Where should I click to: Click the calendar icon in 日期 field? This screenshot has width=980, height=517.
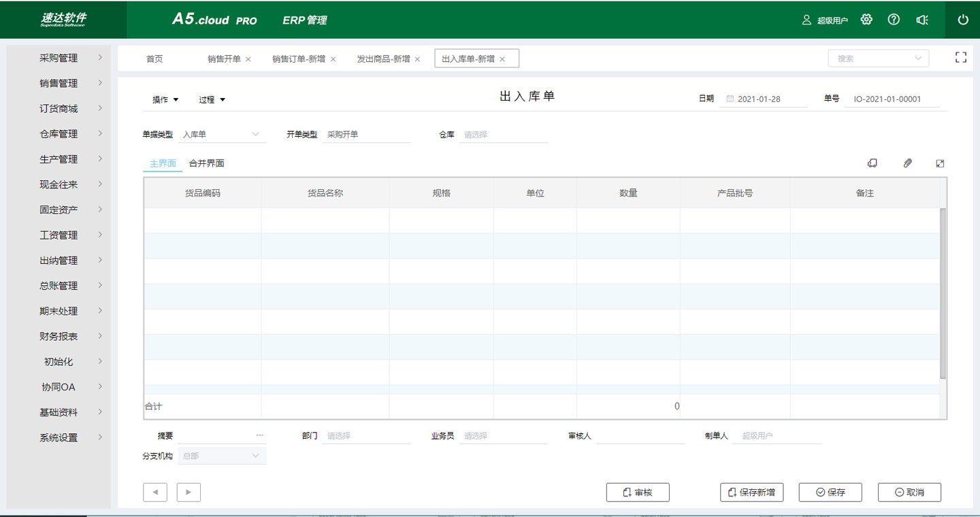730,99
